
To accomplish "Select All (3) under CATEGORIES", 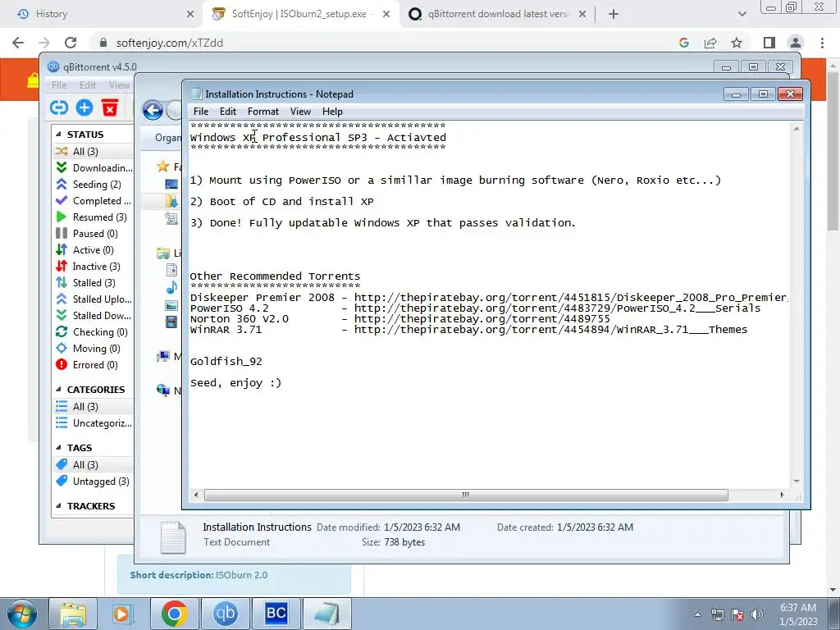I will [94, 407].
